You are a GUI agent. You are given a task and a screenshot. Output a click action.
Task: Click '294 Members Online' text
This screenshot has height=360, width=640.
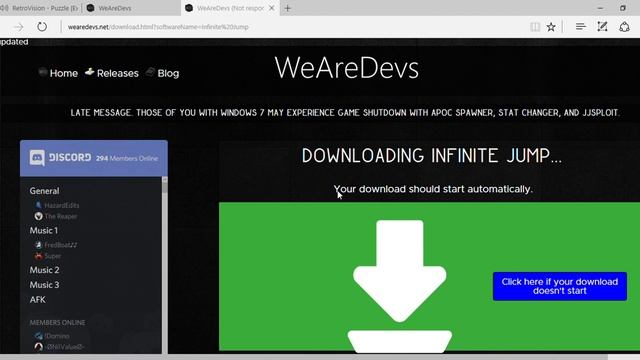(127, 158)
